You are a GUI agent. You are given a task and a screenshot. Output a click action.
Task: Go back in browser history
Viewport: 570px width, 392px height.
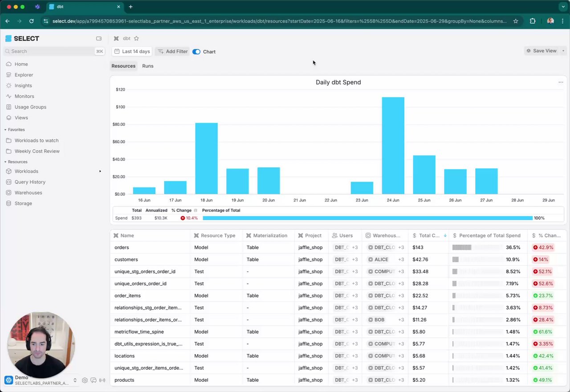tap(8, 21)
